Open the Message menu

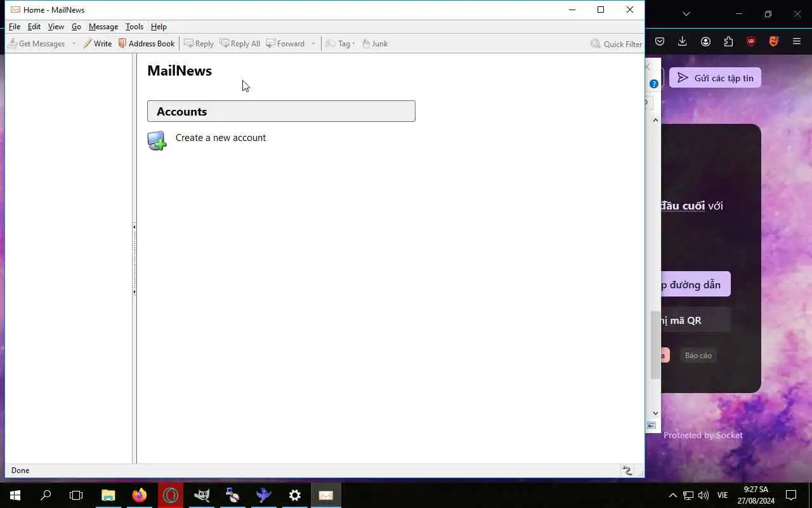coord(103,27)
